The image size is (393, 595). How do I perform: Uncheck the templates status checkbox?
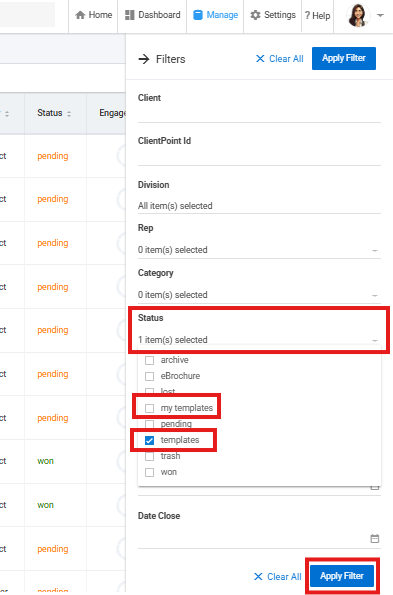(x=149, y=441)
